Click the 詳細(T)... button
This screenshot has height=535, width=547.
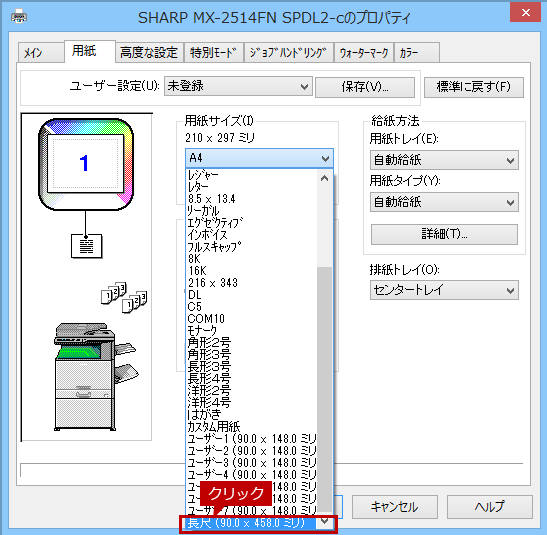[x=444, y=234]
